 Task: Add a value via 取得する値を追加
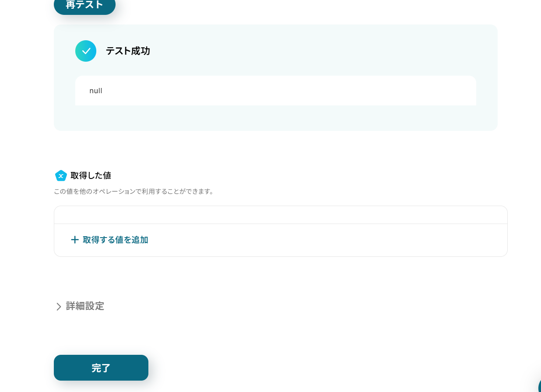pos(109,240)
